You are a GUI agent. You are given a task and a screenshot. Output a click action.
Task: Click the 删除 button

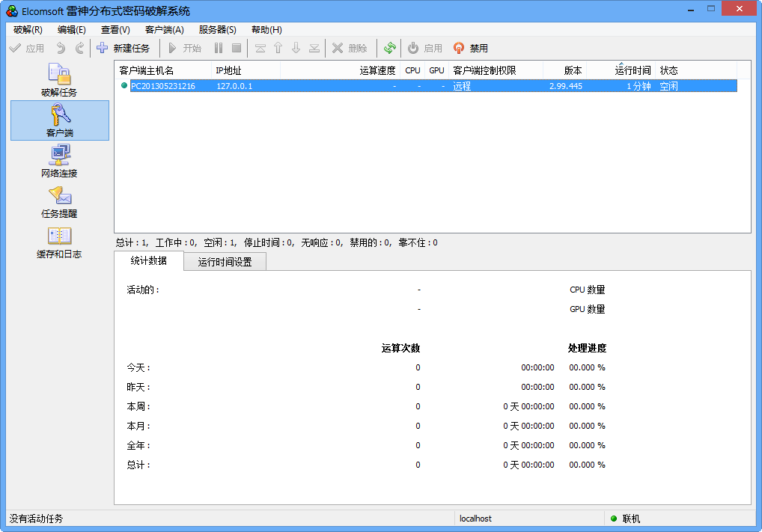click(349, 48)
